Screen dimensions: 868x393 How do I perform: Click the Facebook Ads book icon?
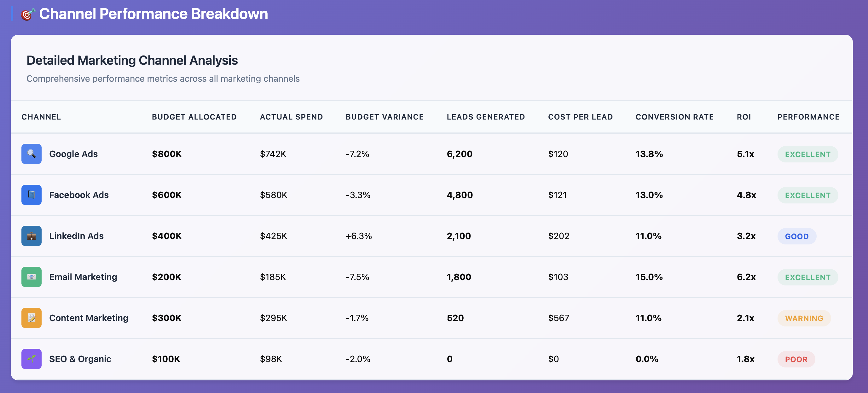pos(31,195)
